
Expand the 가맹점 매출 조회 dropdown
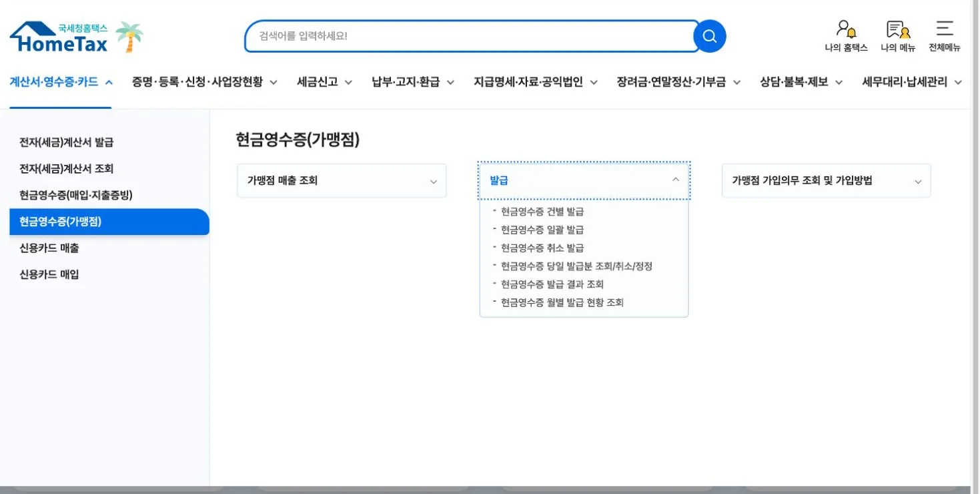pos(342,181)
